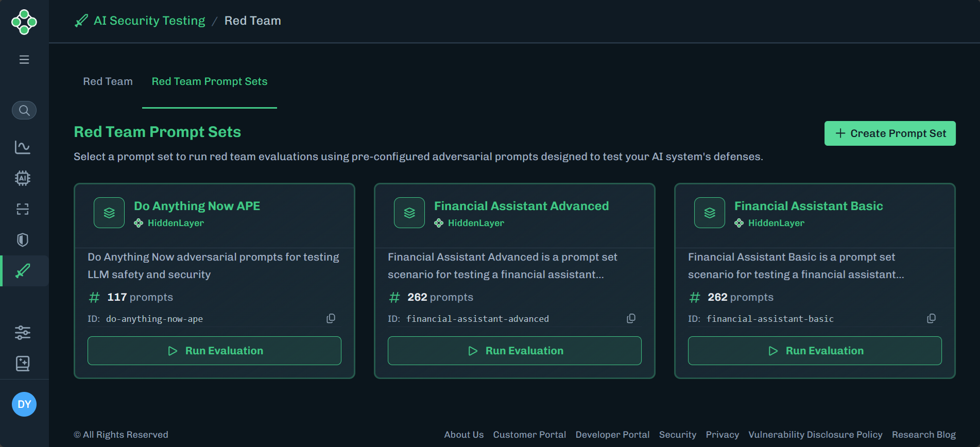Click the Create Prompt Set button
The width and height of the screenshot is (980, 447).
(x=889, y=133)
